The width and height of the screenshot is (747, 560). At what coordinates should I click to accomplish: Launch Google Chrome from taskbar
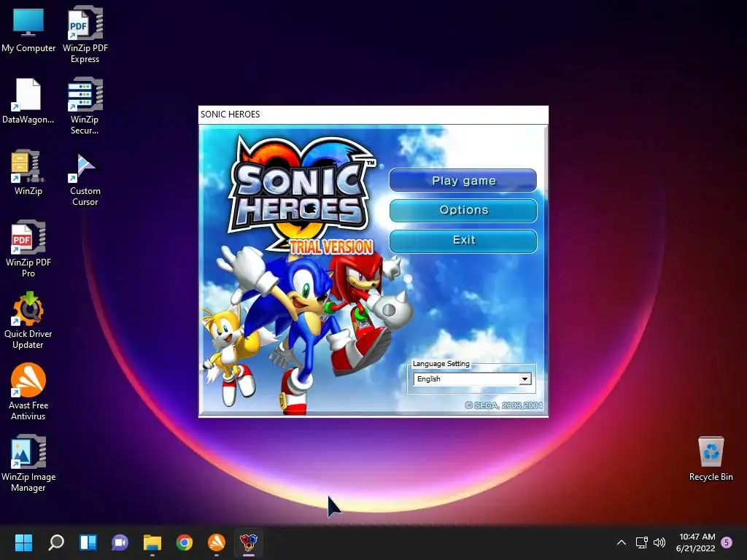pyautogui.click(x=185, y=542)
